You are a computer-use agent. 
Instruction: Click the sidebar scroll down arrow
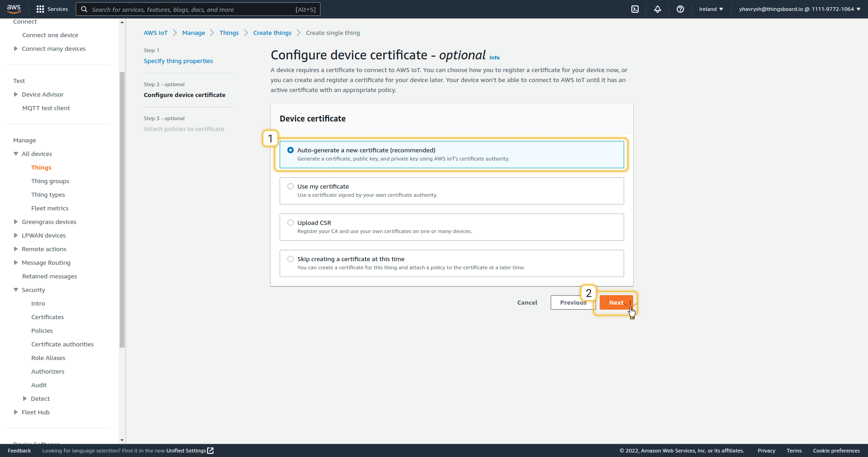pyautogui.click(x=122, y=440)
